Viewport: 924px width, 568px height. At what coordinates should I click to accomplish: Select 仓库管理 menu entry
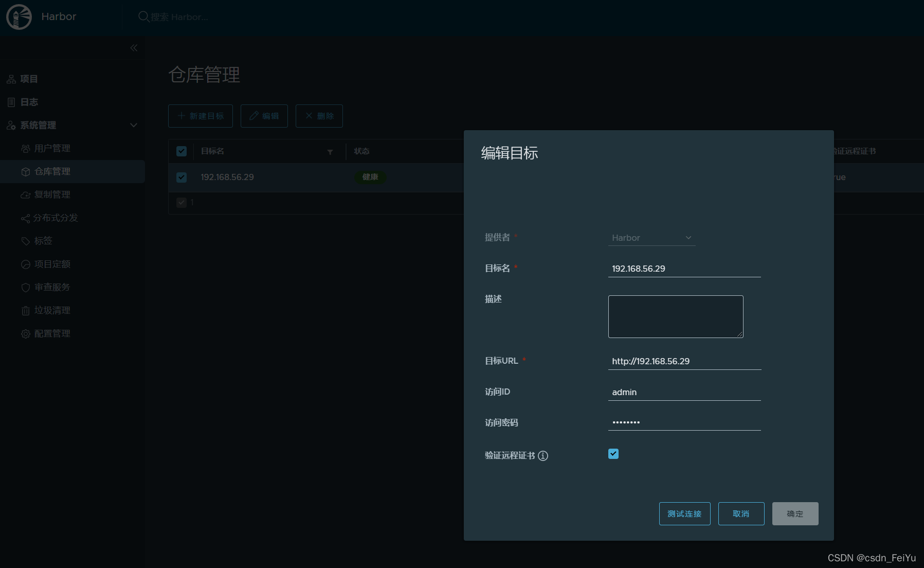pyautogui.click(x=73, y=172)
